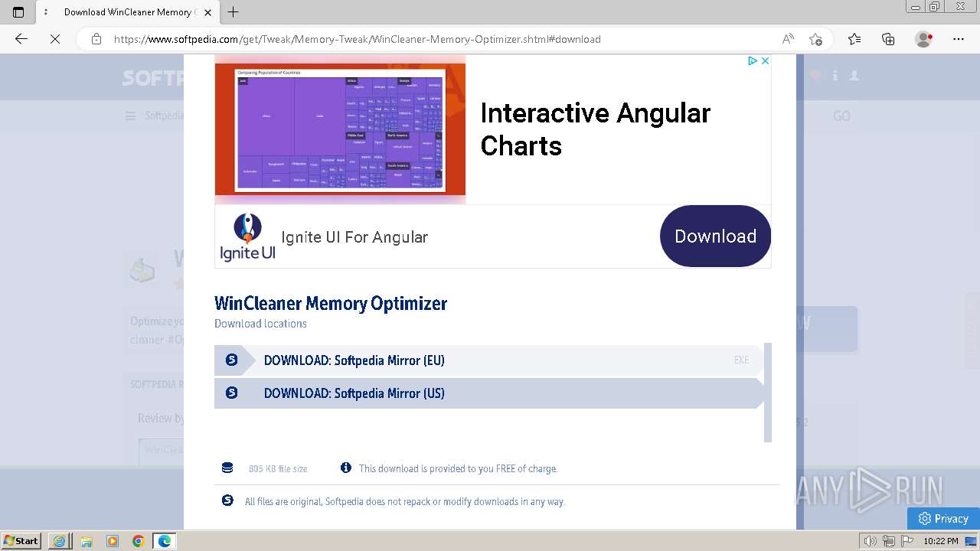
Task: Add this page to favorites
Action: [x=815, y=39]
